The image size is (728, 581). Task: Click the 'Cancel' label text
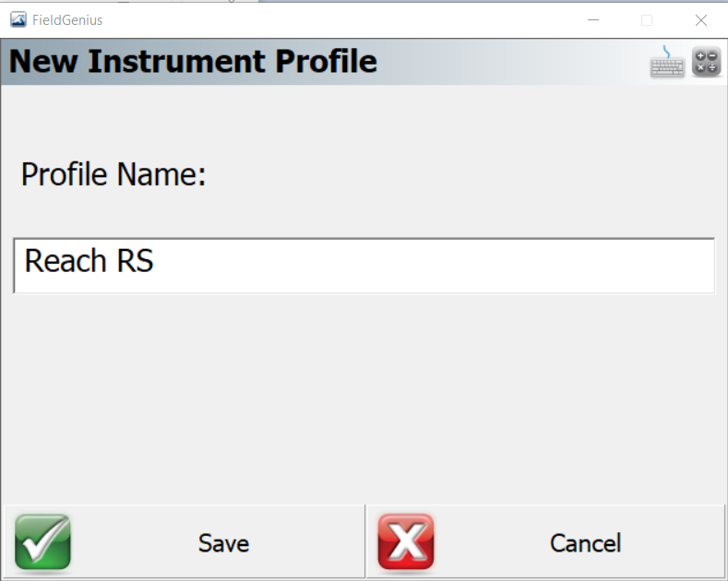click(x=586, y=543)
